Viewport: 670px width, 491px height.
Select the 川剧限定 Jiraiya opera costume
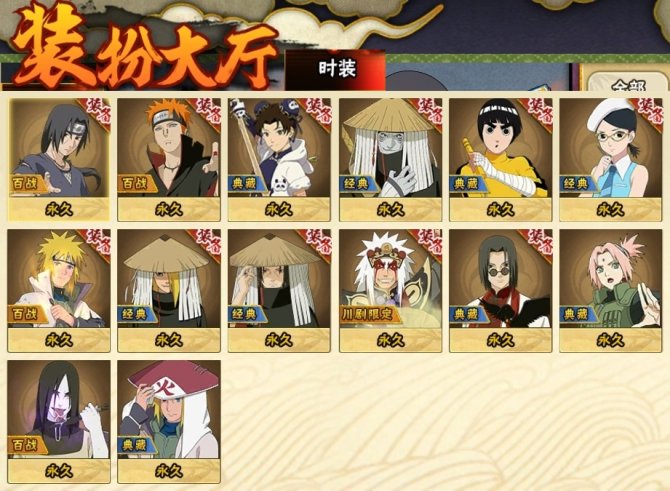click(390, 291)
